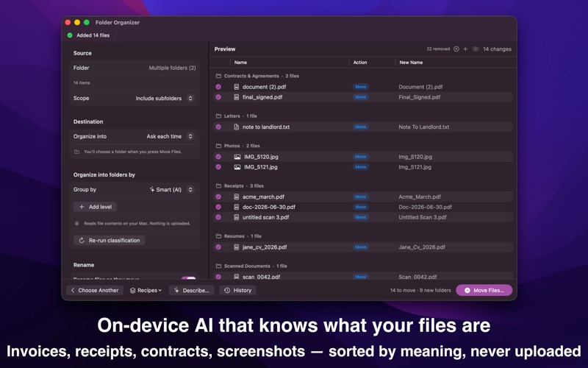Click the doc-2026-06-30.pdf file icon
This screenshot has width=588, height=368.
coord(236,207)
